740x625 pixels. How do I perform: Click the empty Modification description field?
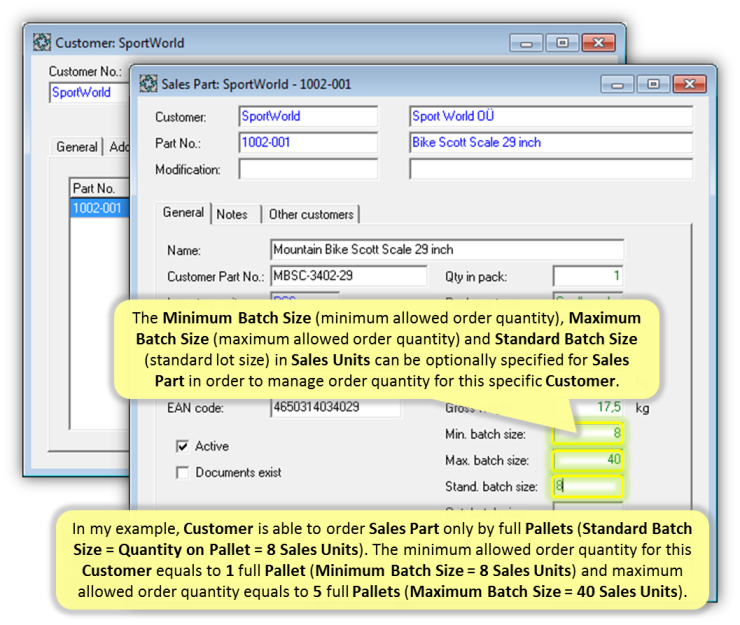tap(551, 169)
